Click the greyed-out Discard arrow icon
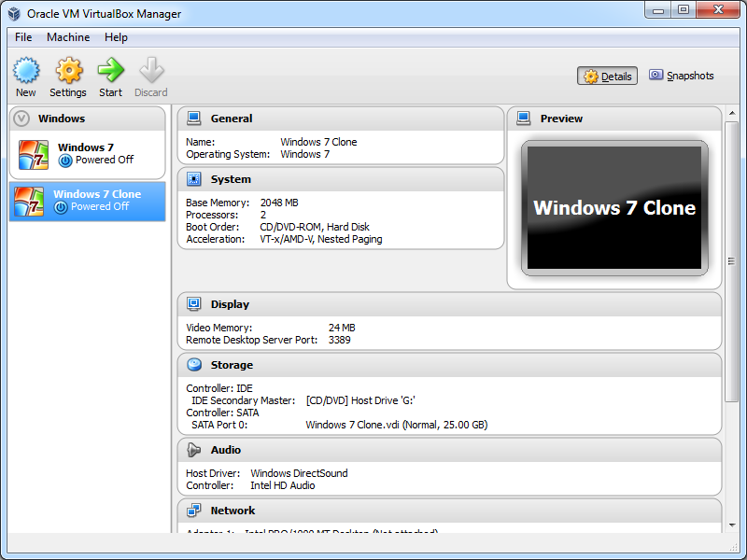Viewport: 747px width, 560px height. point(150,71)
